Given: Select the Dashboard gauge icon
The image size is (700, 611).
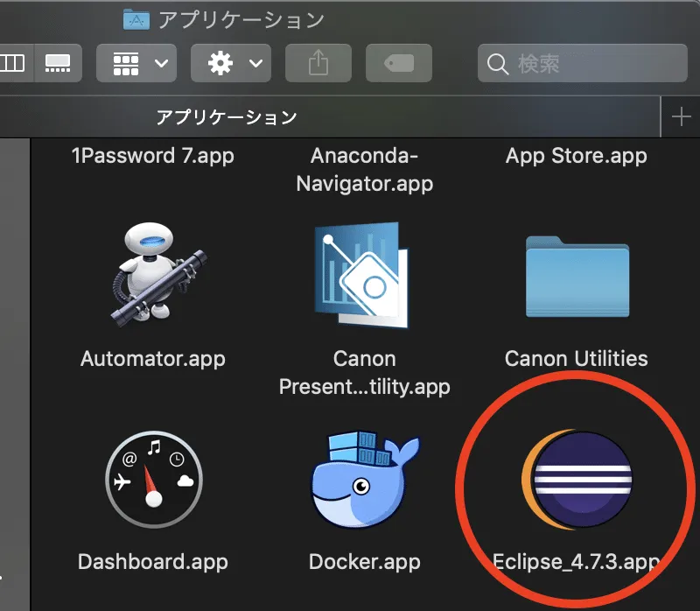Looking at the screenshot, I should click(154, 479).
